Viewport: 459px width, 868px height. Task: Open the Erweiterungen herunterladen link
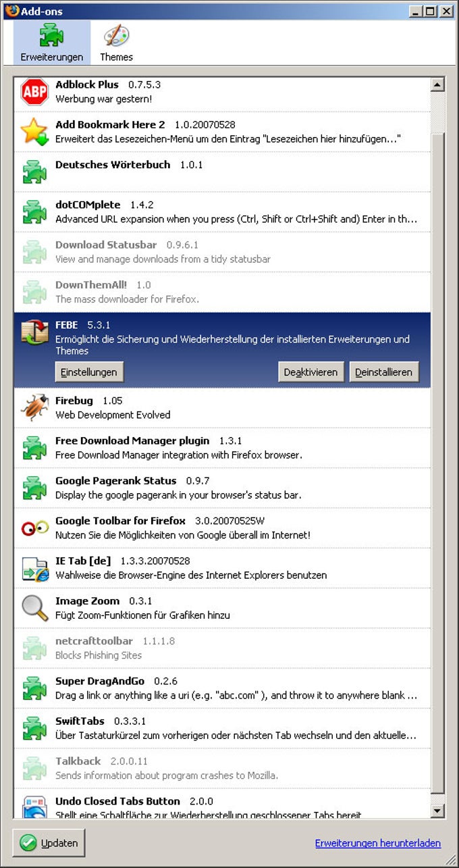pos(378,843)
